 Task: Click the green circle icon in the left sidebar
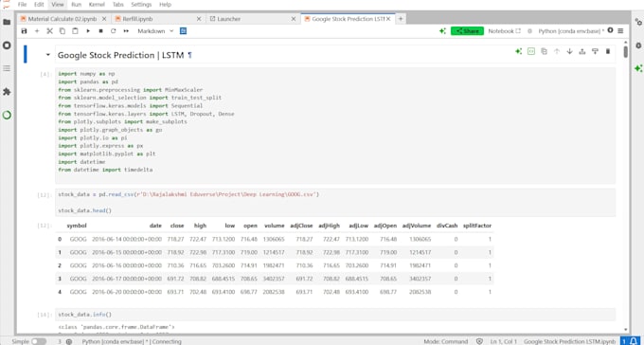7,115
